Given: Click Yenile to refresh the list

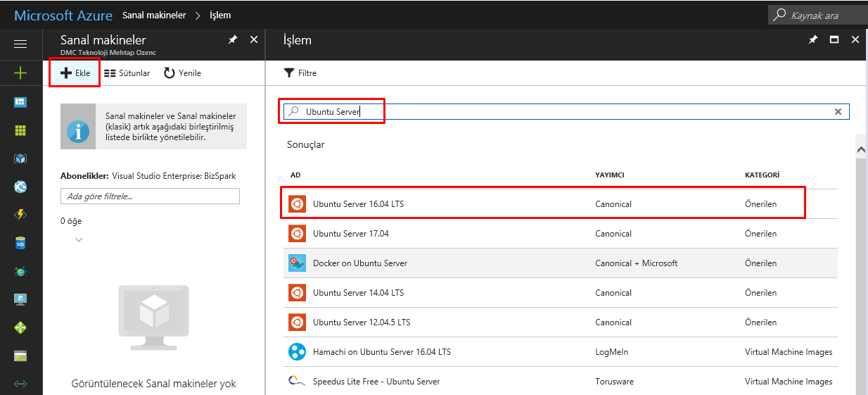Looking at the screenshot, I should tap(183, 73).
